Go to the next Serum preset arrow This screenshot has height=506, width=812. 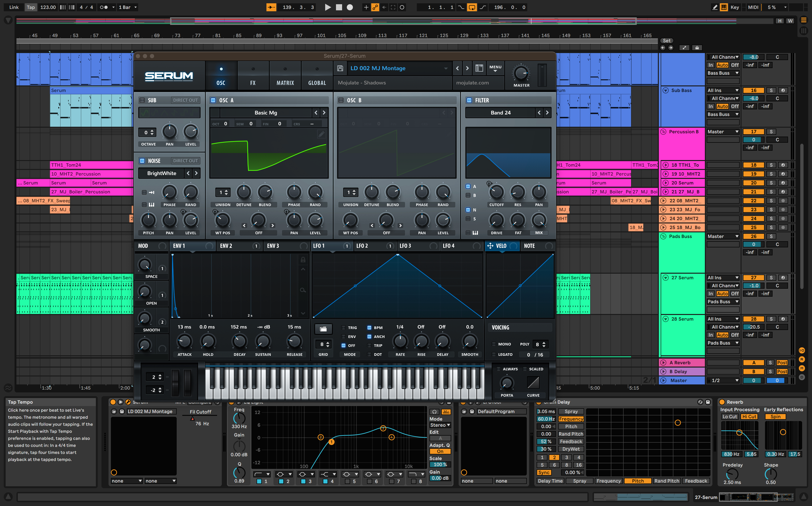click(x=467, y=68)
